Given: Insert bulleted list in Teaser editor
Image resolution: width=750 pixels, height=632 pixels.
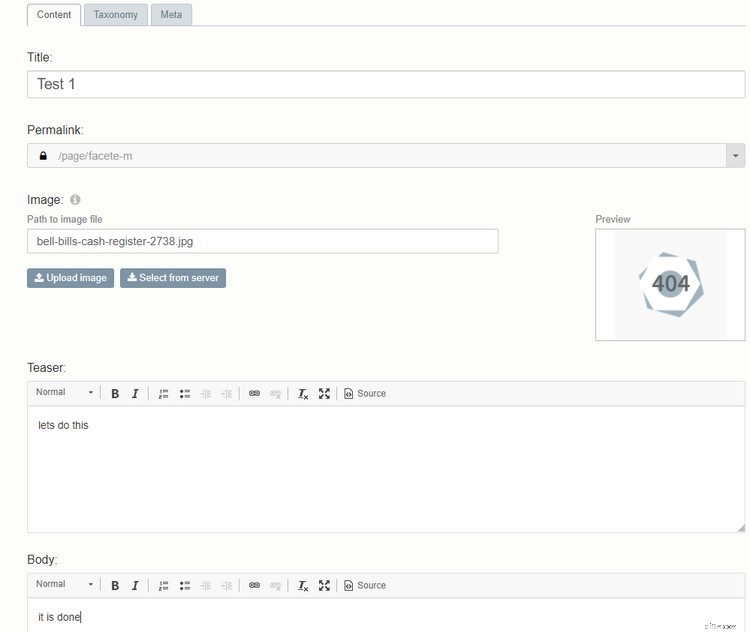Looking at the screenshot, I should 185,394.
